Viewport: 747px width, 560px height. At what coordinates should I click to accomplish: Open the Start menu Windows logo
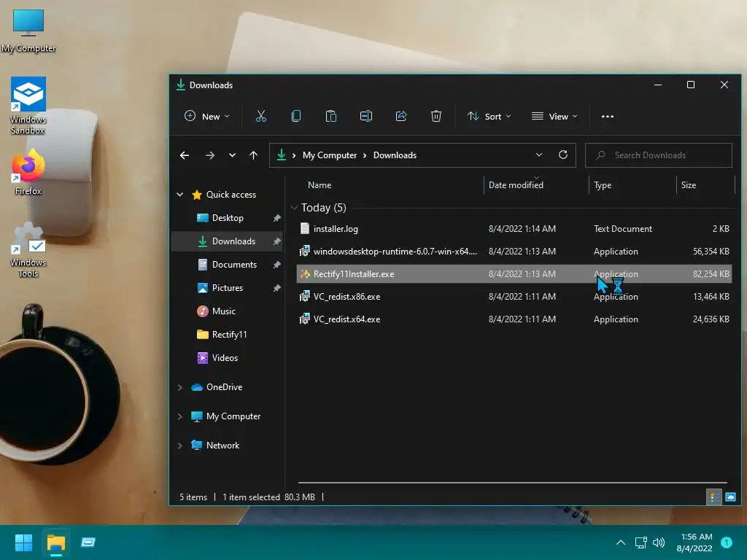(23, 542)
